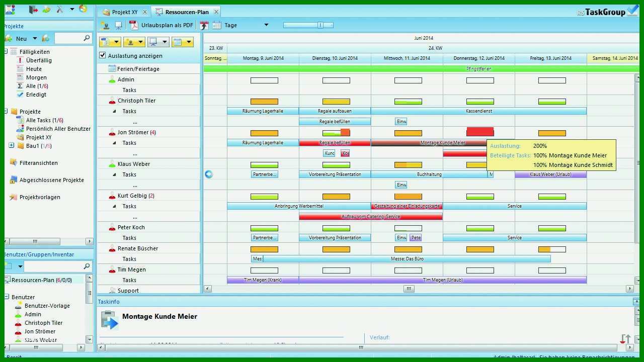
Task: Click the jump-to-today calendar arrow icon
Action: tap(204, 25)
